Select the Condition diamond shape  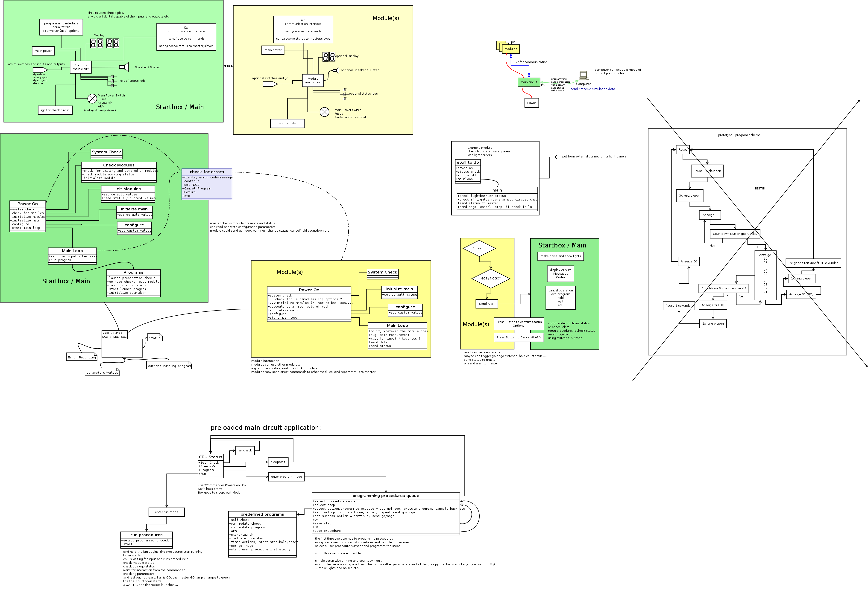pos(479,248)
